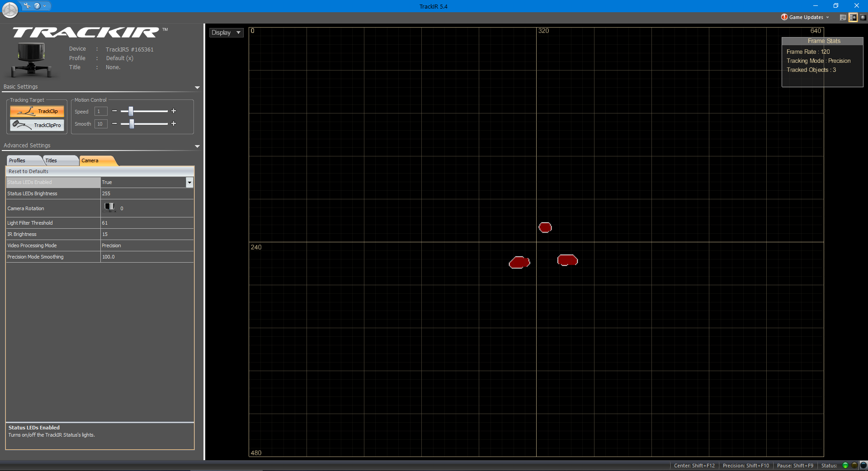868x471 pixels.
Task: Click the Camera Rotation camera icon
Action: (109, 207)
